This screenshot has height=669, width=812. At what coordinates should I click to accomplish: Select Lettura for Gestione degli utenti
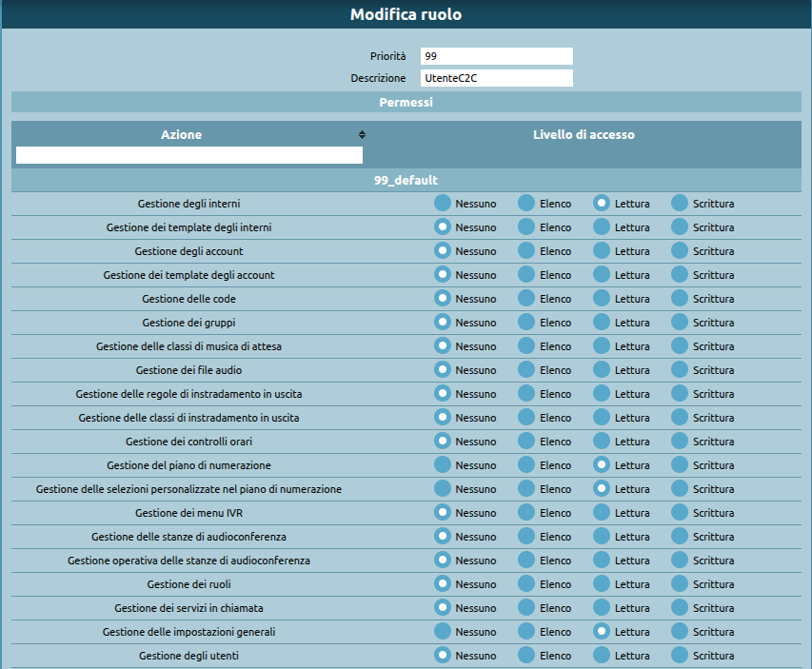tap(602, 655)
